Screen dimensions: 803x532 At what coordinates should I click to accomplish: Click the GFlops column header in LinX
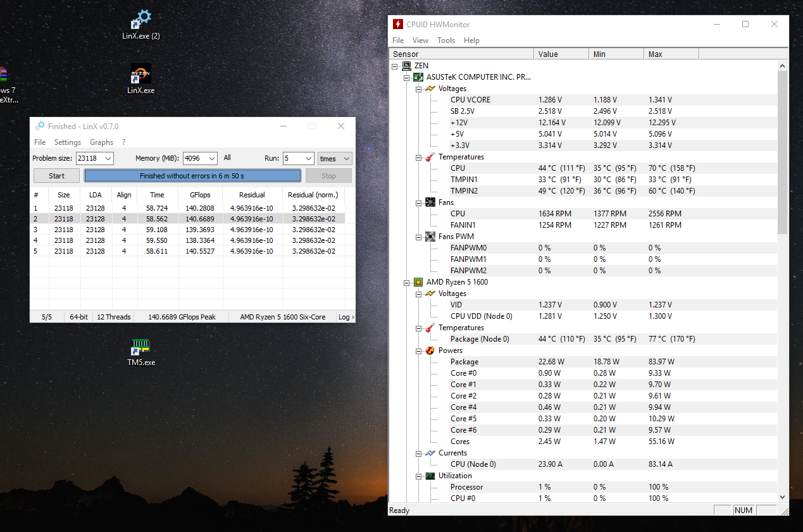click(201, 195)
